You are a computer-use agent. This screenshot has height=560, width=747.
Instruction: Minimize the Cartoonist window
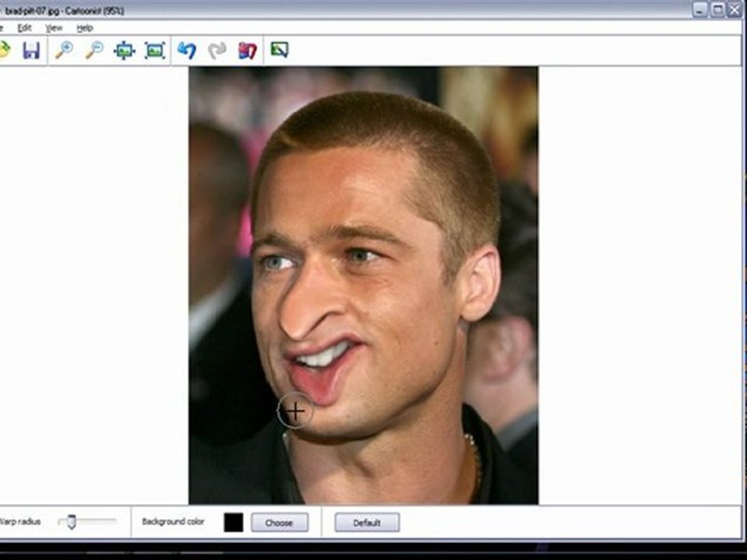click(x=700, y=9)
